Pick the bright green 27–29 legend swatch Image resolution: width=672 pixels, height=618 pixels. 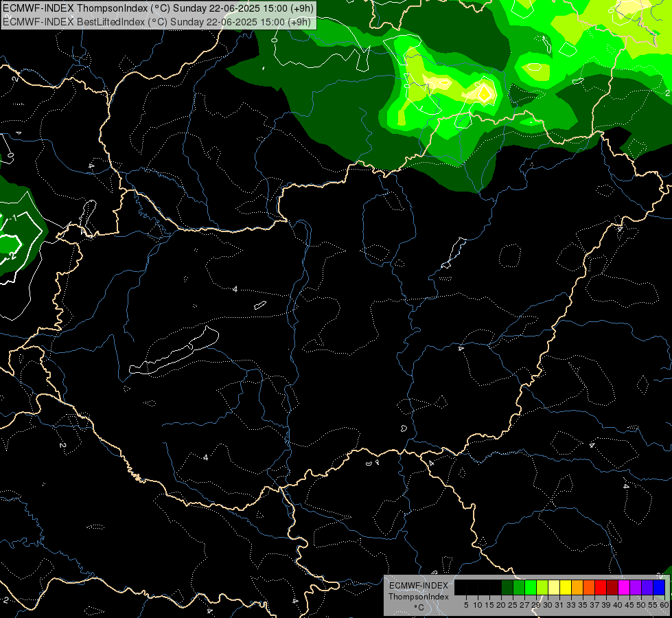click(531, 587)
